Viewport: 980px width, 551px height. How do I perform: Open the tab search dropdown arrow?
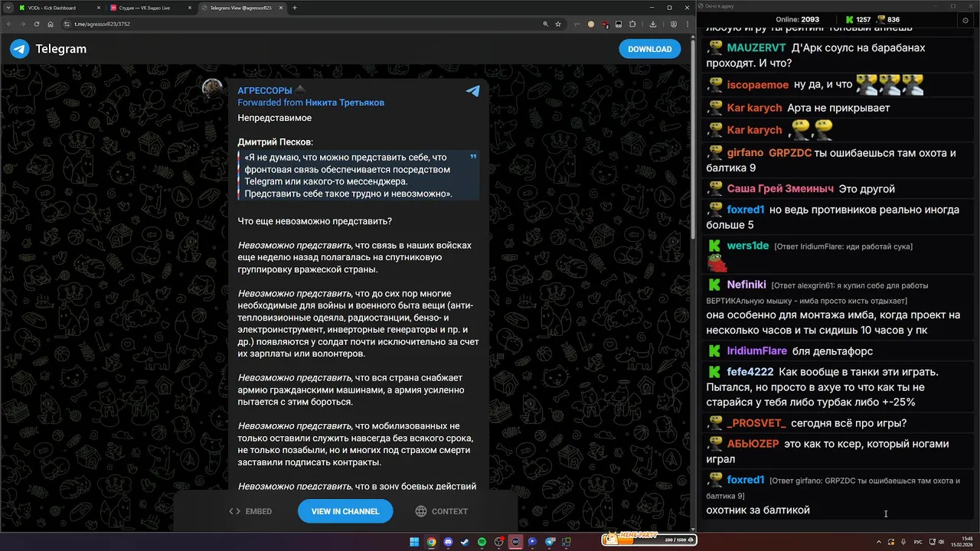coord(8,8)
